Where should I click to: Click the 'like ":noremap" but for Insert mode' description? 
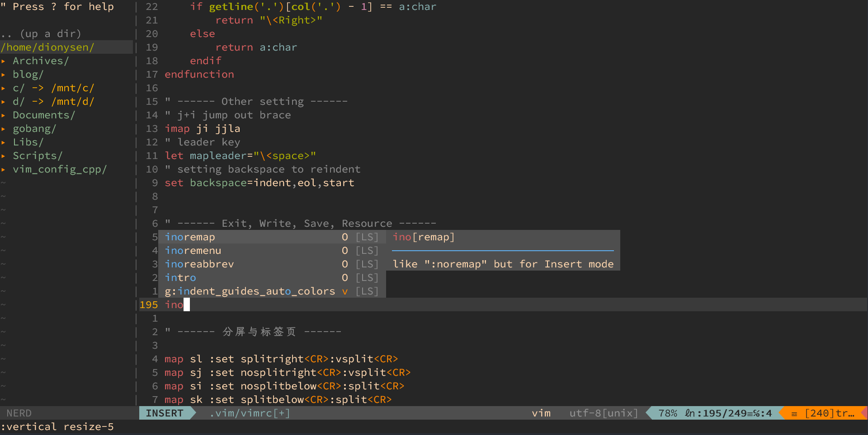503,264
